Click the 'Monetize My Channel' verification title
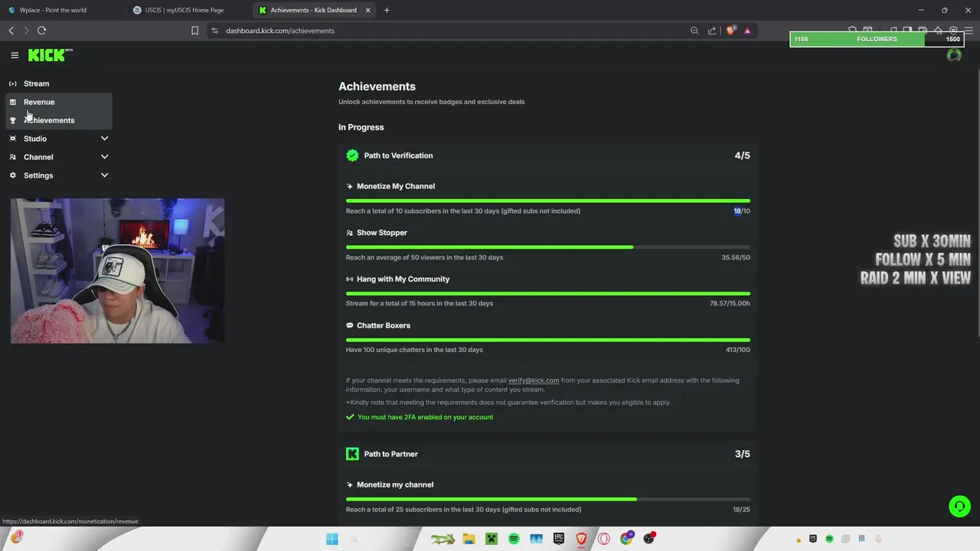This screenshot has width=980, height=551. click(396, 186)
